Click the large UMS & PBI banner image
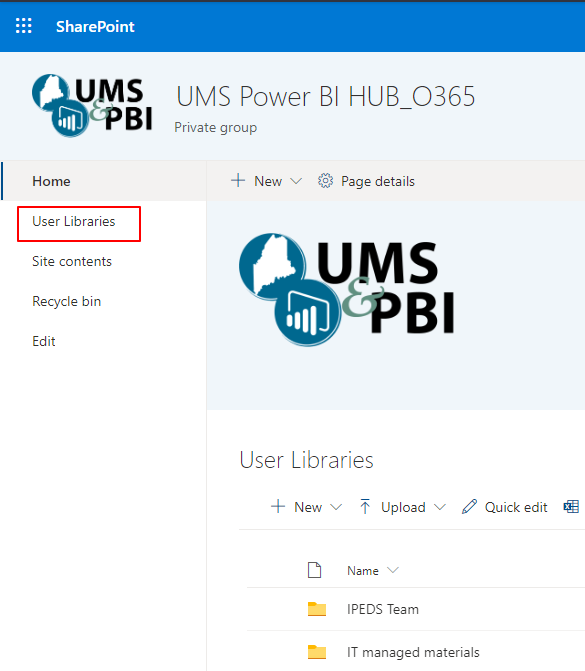 pos(347,290)
